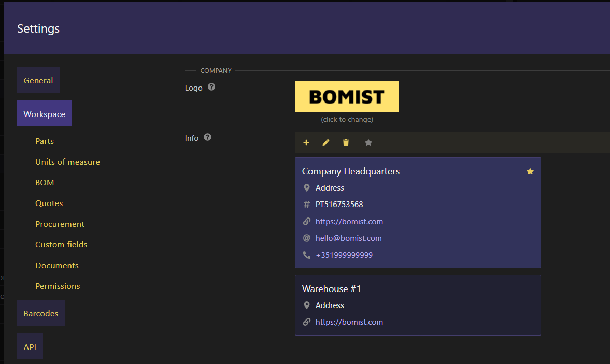Screen dimensions: 610x364
Task: Click the BOMIST logo to change it
Action: click(x=347, y=97)
